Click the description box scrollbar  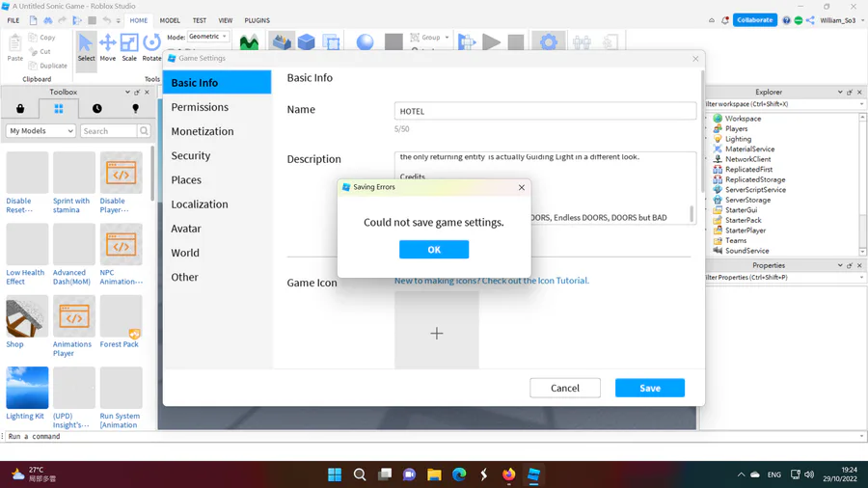[692, 213]
